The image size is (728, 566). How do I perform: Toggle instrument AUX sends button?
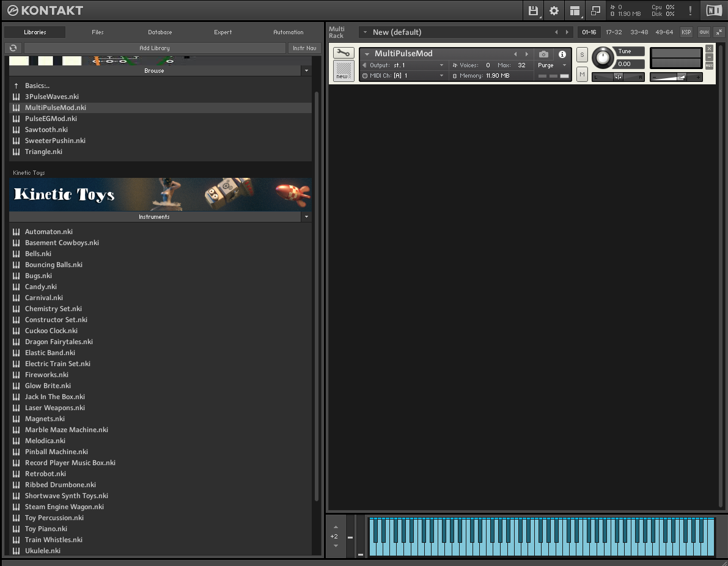(x=709, y=65)
